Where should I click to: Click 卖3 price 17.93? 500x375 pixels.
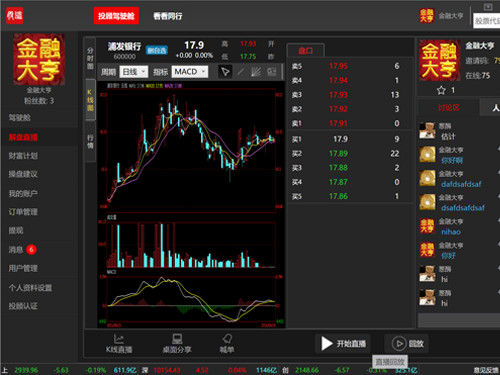[338, 95]
